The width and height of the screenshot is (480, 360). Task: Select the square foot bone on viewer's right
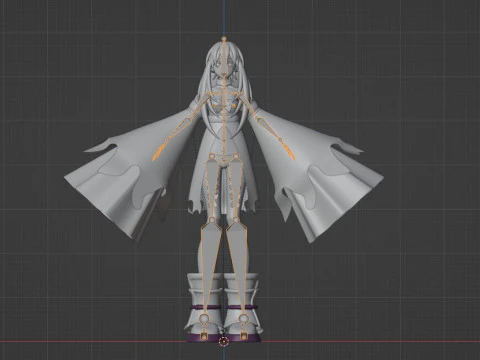pyautogui.click(x=244, y=336)
